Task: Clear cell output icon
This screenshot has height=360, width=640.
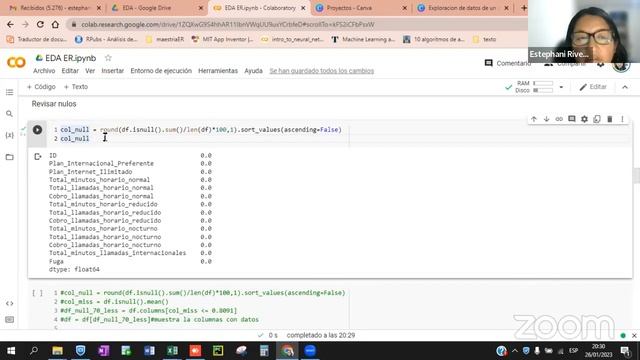Action: (38, 156)
